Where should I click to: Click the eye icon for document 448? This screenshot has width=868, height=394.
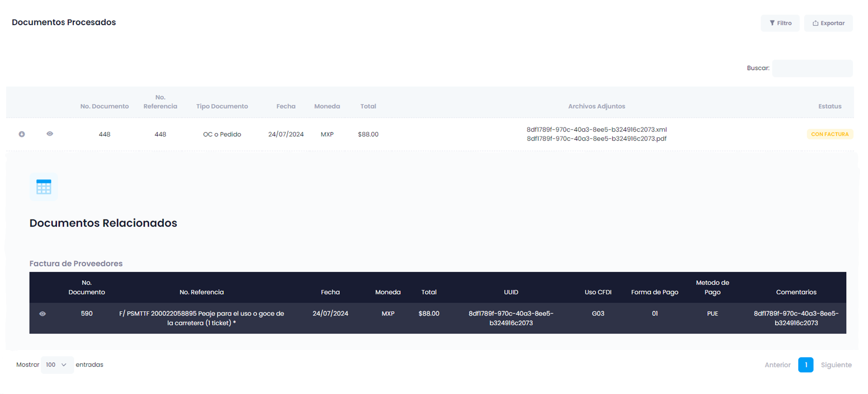click(50, 134)
